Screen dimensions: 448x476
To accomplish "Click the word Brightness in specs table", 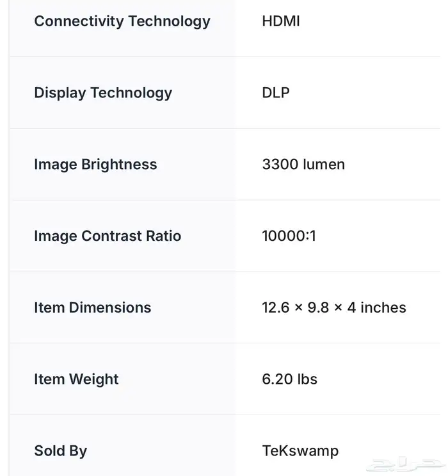I will click(x=119, y=165).
